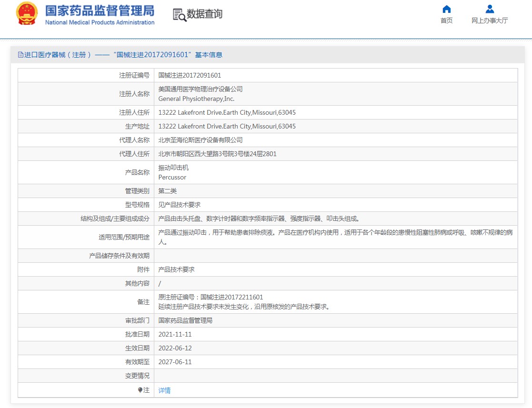Click 见产品技术要求 model spec value
This screenshot has height=408, width=532.
tap(180, 205)
